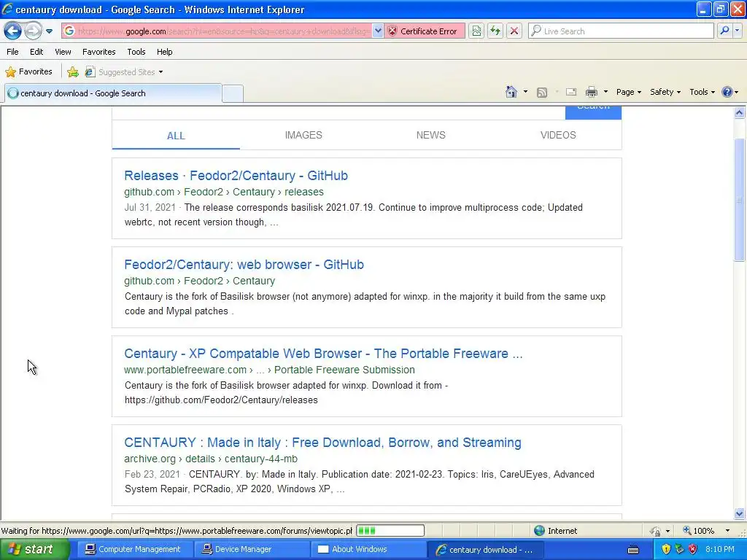The image size is (747, 560).
Task: Open the Page command bar menu
Action: coord(629,92)
